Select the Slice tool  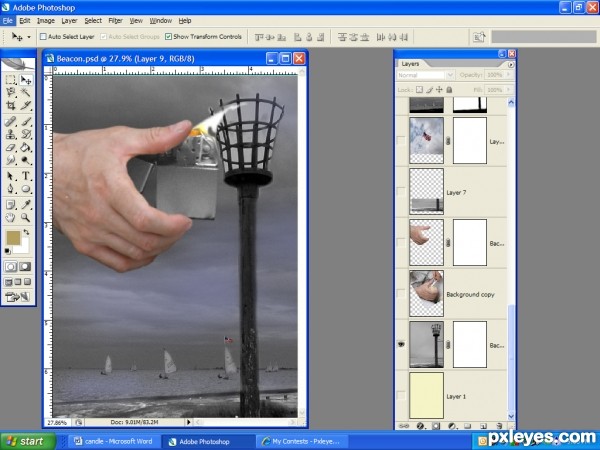(x=26, y=105)
